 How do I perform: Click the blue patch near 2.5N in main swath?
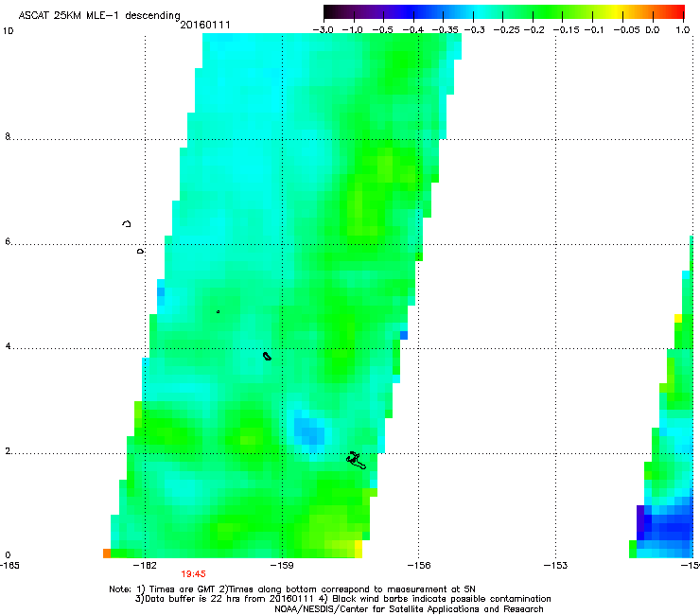309,431
